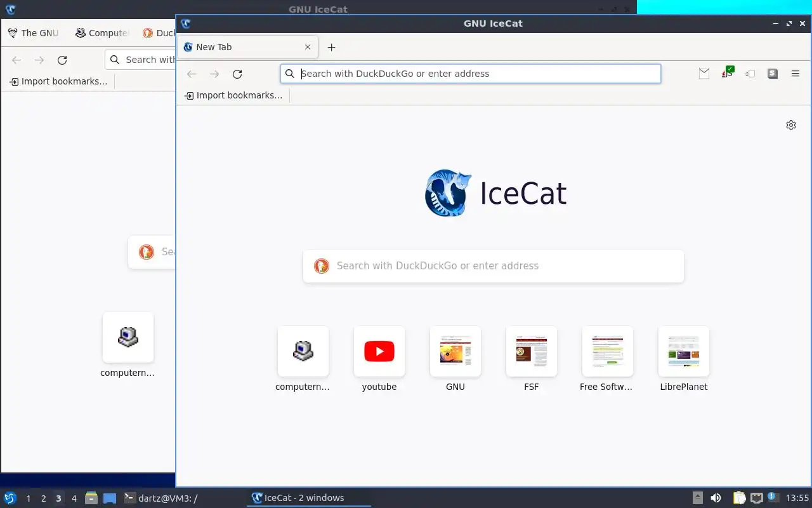This screenshot has height=508, width=812.
Task: Switch to virtual desktop 3
Action: coord(59,498)
